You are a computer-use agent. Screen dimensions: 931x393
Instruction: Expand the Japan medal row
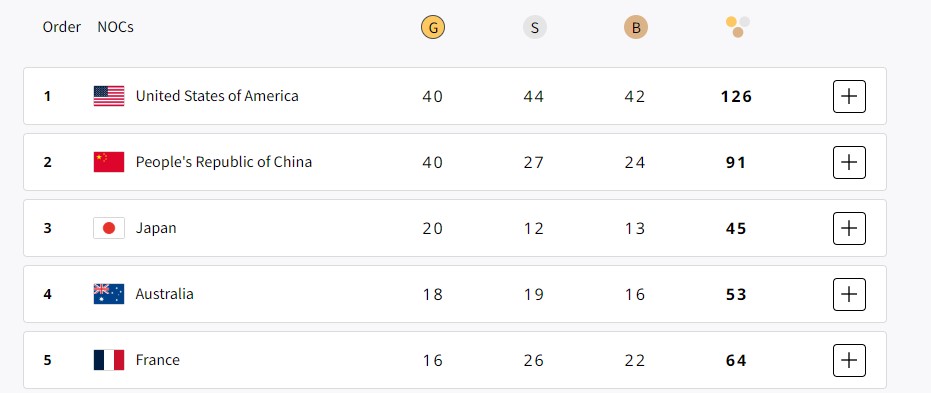[849, 228]
